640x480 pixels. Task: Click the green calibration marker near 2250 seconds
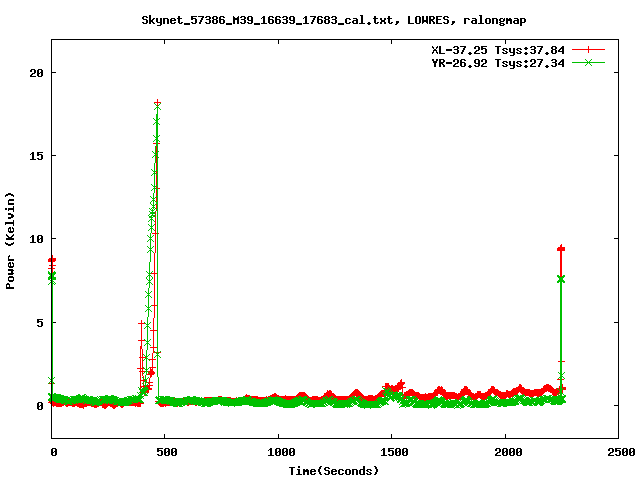click(x=561, y=279)
